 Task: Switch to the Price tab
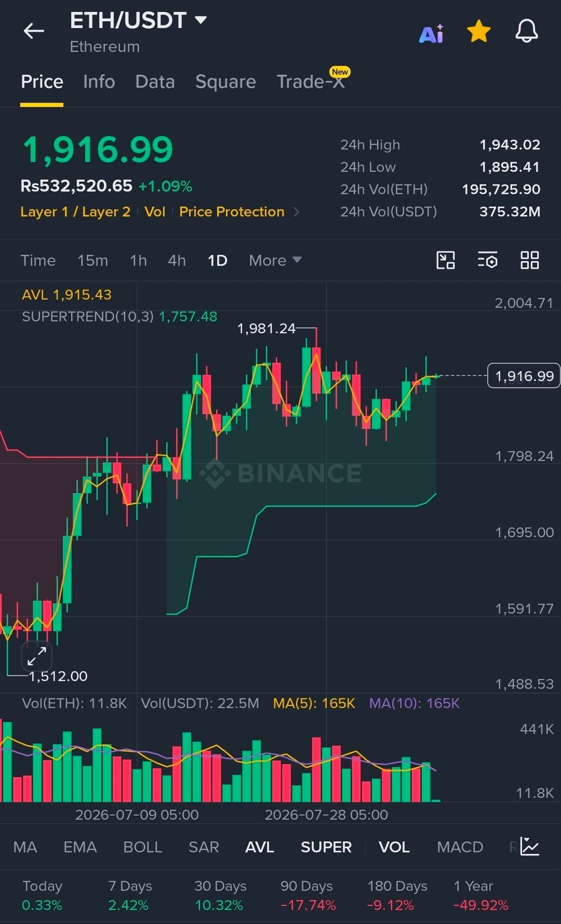coord(42,81)
